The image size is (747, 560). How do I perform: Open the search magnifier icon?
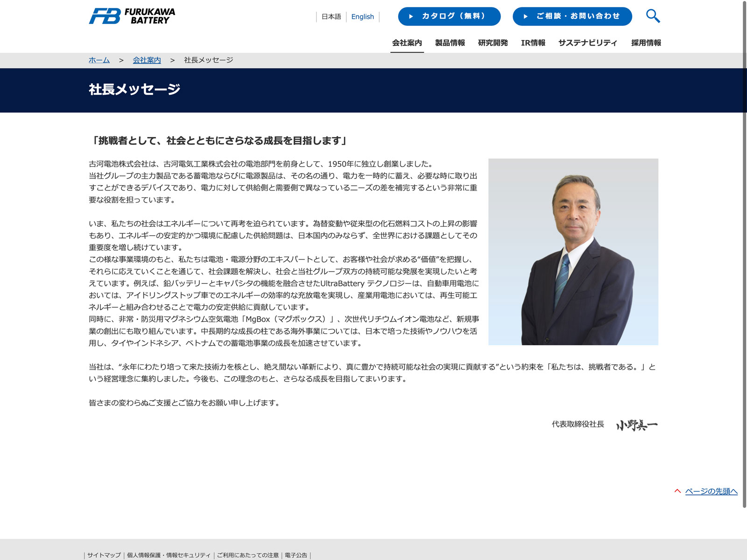[x=653, y=16]
